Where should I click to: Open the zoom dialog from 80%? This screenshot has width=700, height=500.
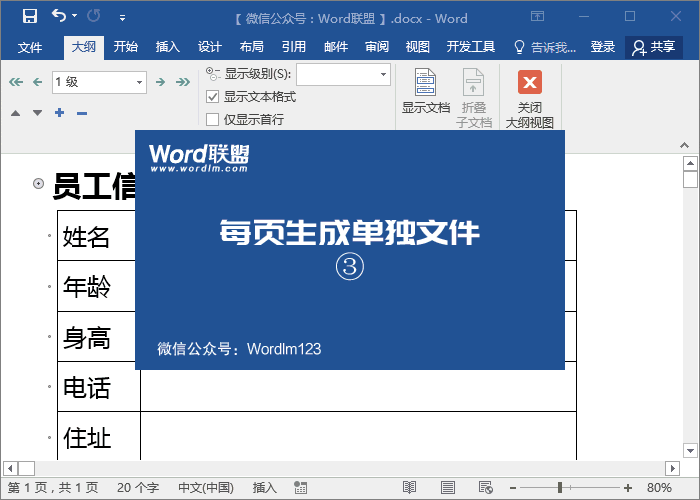[x=659, y=488]
